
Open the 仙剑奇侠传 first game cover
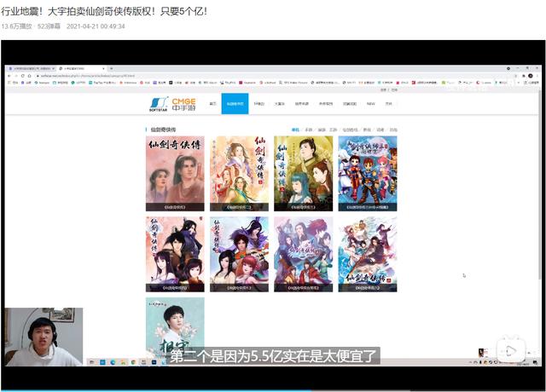tap(175, 174)
